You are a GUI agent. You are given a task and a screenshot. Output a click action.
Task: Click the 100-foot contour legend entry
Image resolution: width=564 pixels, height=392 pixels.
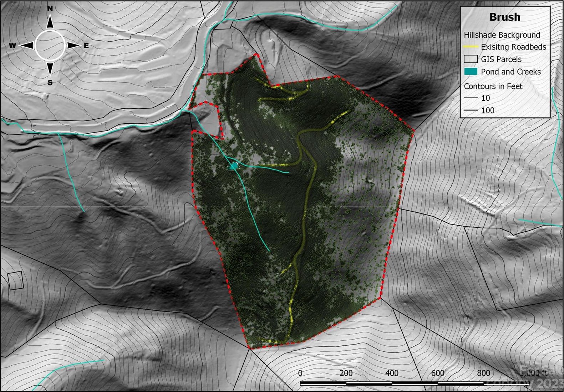pyautogui.click(x=479, y=110)
